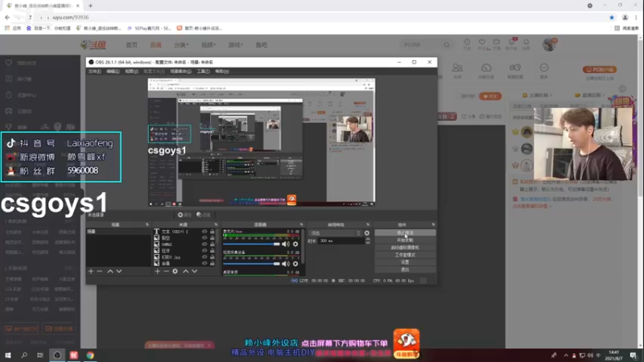Open the 帮助(H) menu in OBS
This screenshot has height=362, width=644.
click(222, 72)
